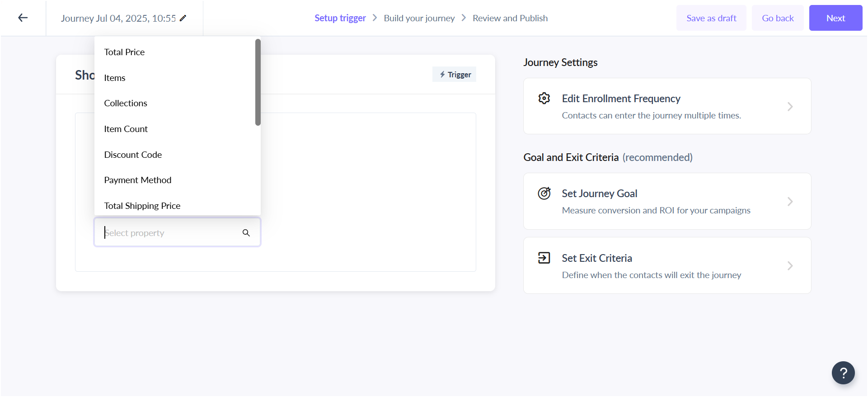The width and height of the screenshot is (868, 397).
Task: Edit journey name with pencil icon
Action: point(183,18)
